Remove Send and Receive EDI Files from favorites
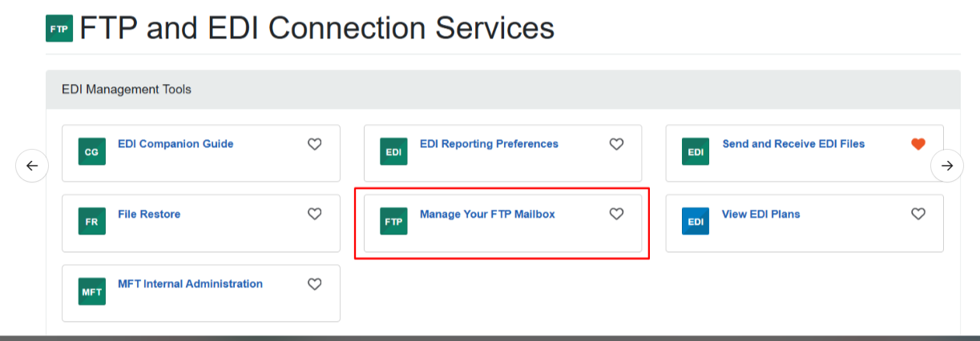Image resolution: width=980 pixels, height=341 pixels. point(918,144)
